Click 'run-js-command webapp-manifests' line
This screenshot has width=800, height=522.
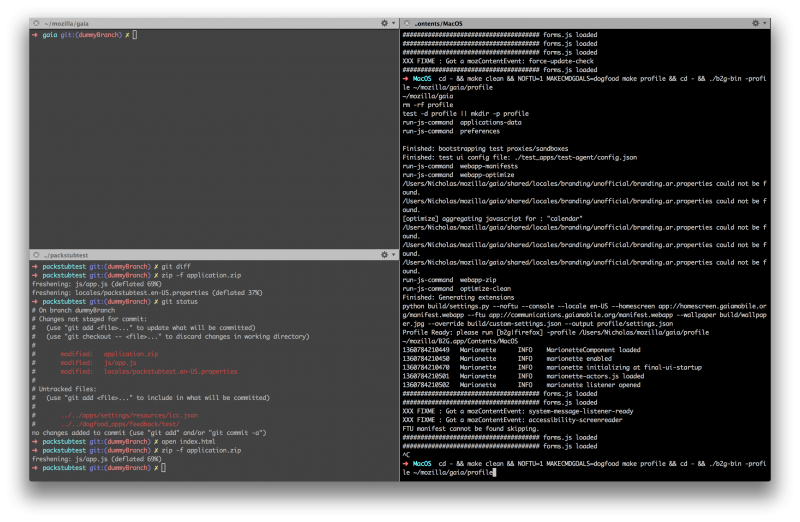pyautogui.click(x=460, y=166)
